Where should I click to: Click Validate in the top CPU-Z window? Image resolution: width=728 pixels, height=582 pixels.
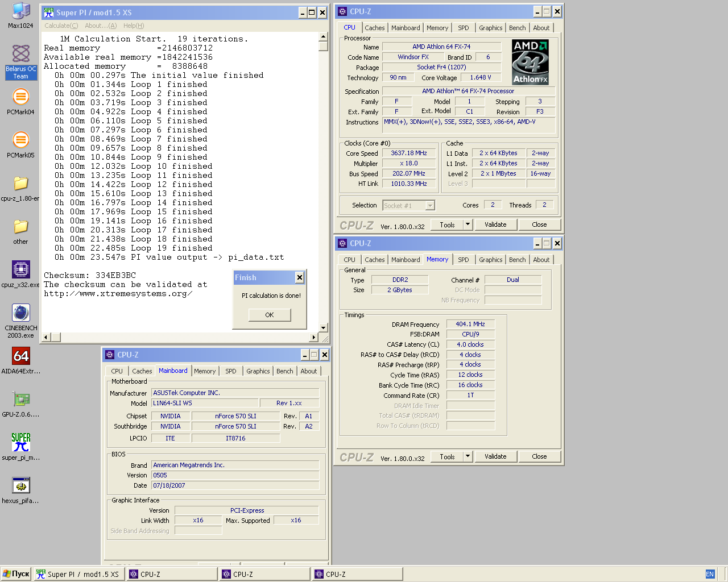495,225
